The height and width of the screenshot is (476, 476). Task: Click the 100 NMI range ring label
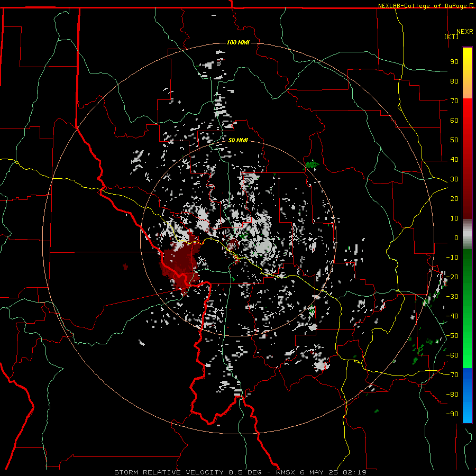pos(238,42)
